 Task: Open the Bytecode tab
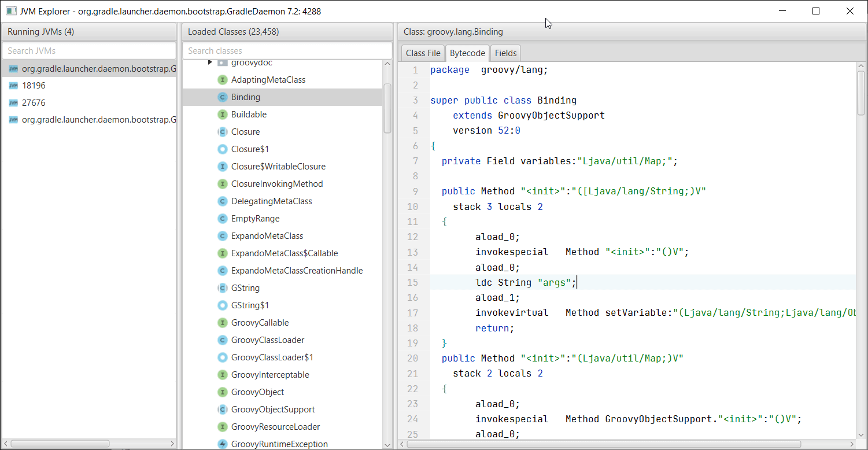(x=467, y=53)
